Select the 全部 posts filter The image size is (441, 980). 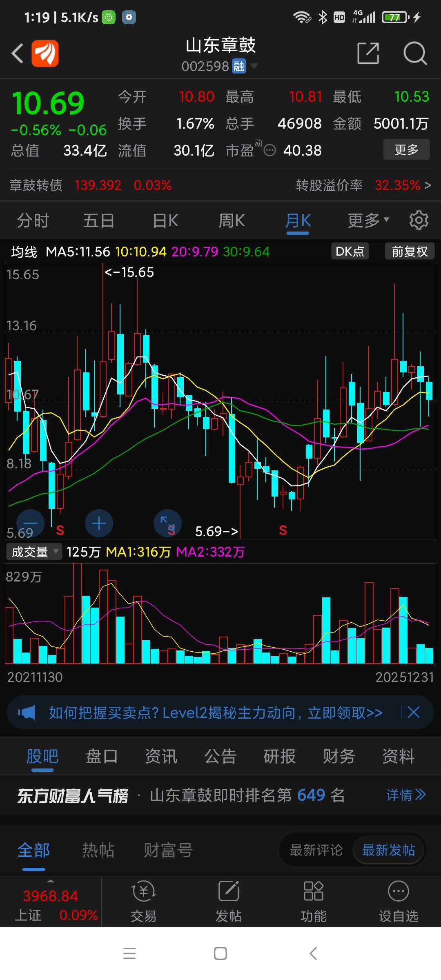pyautogui.click(x=33, y=850)
